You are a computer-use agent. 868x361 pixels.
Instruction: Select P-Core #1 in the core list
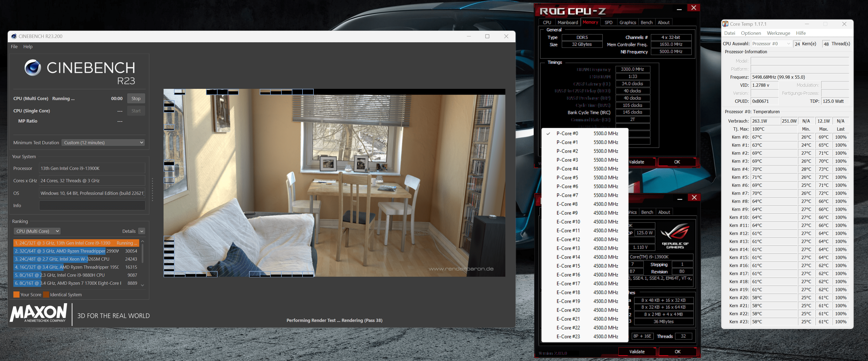pyautogui.click(x=585, y=142)
